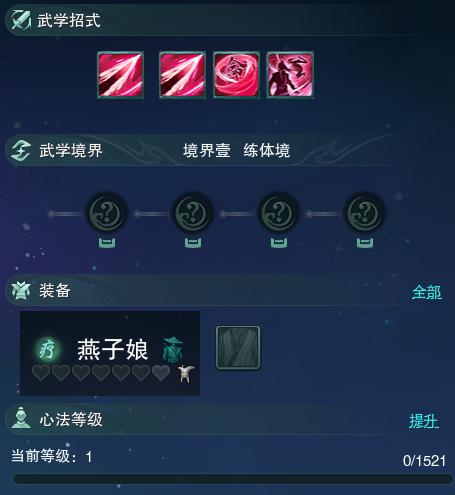The image size is (455, 495).
Task: Select the second red slash skill icon
Action: click(x=182, y=75)
